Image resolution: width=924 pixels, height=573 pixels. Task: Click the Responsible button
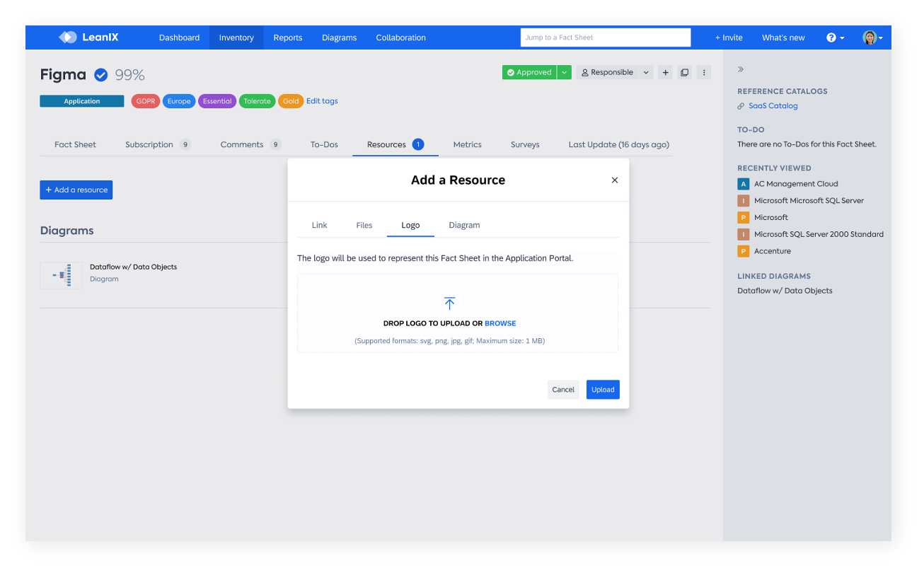point(607,72)
